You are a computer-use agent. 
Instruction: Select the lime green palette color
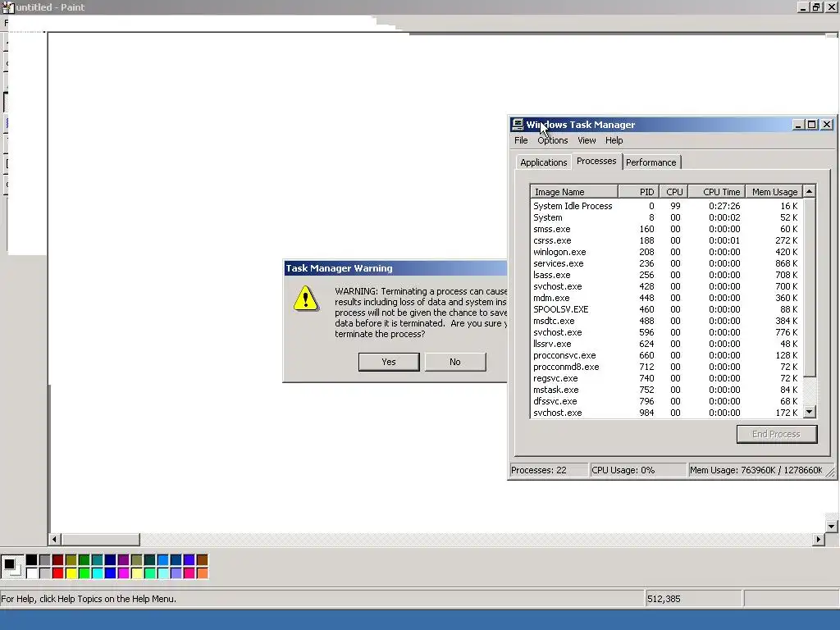[84, 573]
